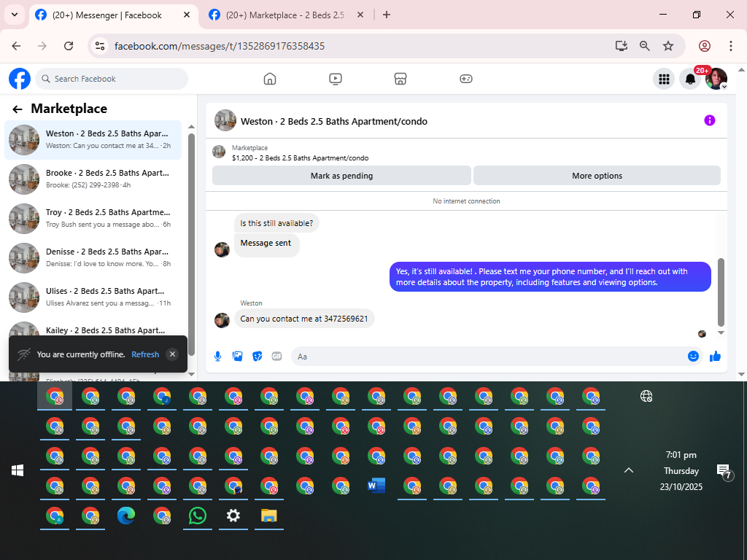Dismiss the offline notification
Viewport: 747px width, 560px height.
coord(172,354)
